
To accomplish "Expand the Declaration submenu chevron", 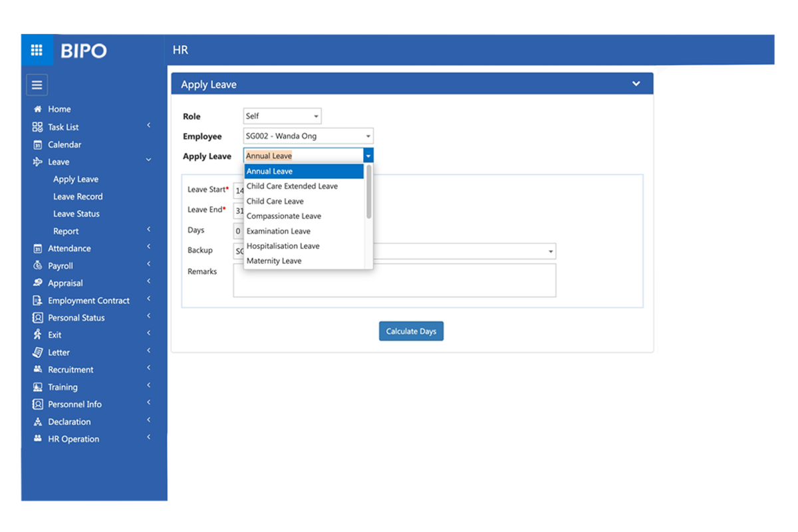I will pyautogui.click(x=149, y=420).
